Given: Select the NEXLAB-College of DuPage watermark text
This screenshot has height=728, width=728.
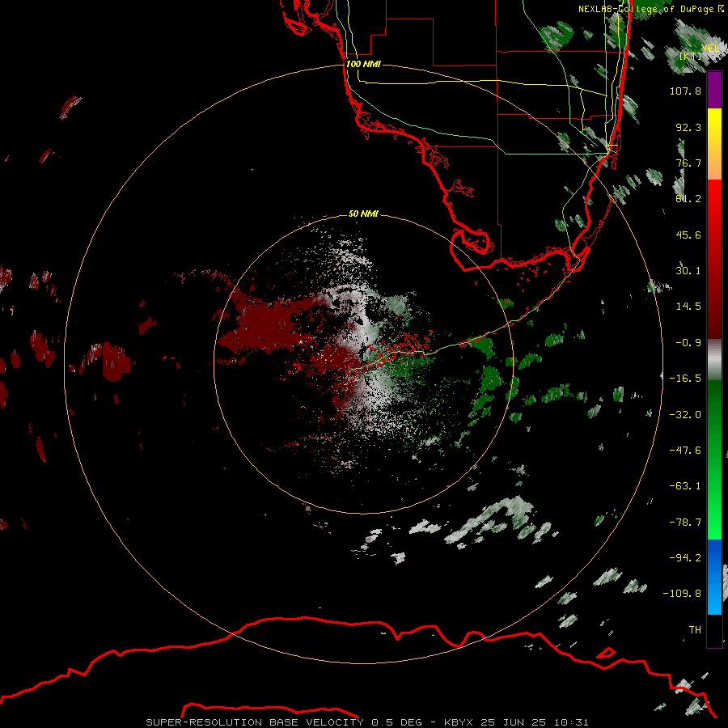Looking at the screenshot, I should pyautogui.click(x=650, y=9).
